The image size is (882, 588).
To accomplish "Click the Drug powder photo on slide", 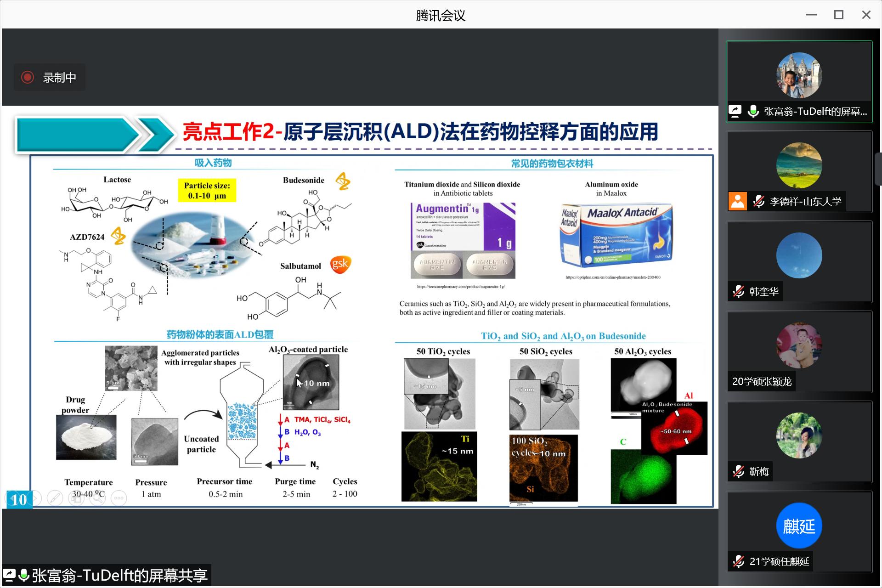I will tap(86, 437).
